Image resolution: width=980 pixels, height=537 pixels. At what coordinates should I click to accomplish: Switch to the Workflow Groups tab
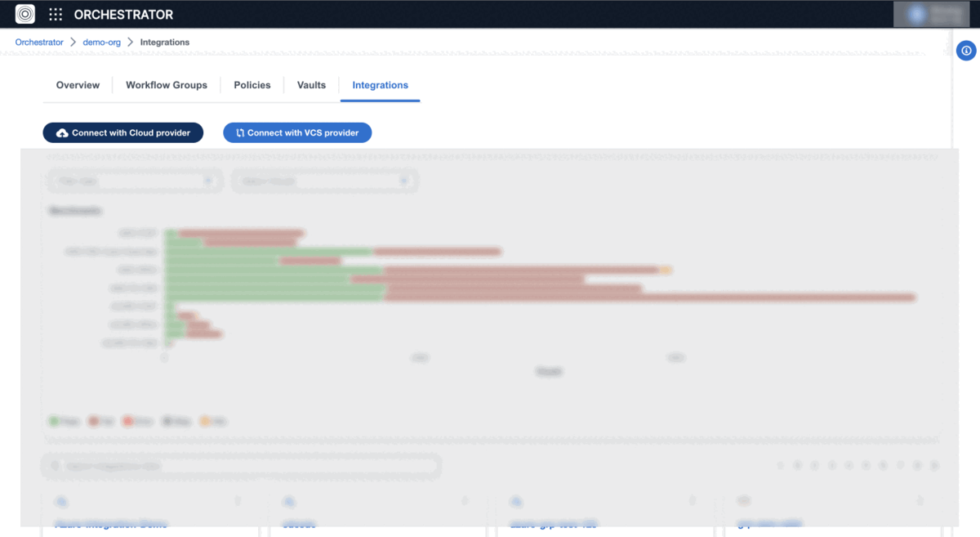(166, 85)
